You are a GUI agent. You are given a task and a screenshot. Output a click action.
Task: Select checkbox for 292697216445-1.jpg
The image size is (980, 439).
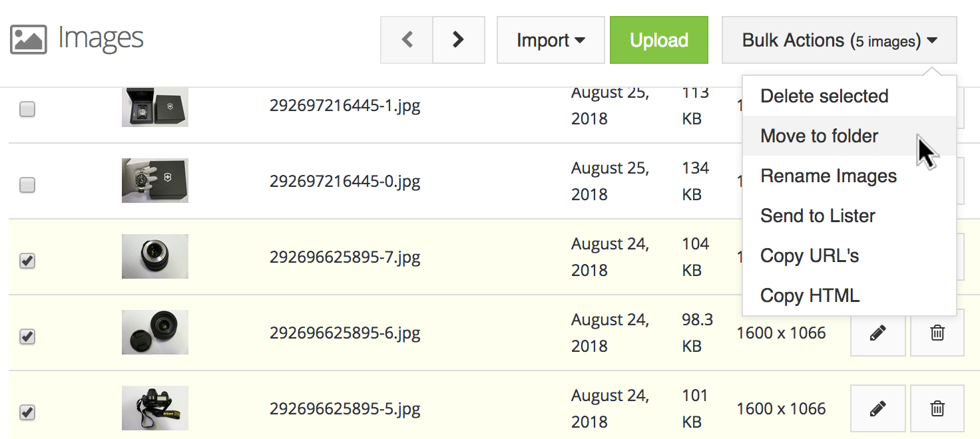click(x=27, y=109)
